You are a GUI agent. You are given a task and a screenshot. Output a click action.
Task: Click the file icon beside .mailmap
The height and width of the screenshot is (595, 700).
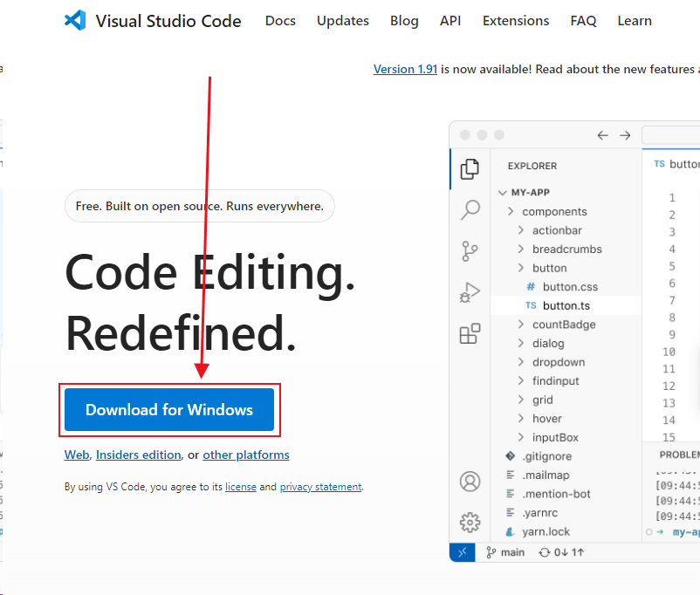point(511,475)
